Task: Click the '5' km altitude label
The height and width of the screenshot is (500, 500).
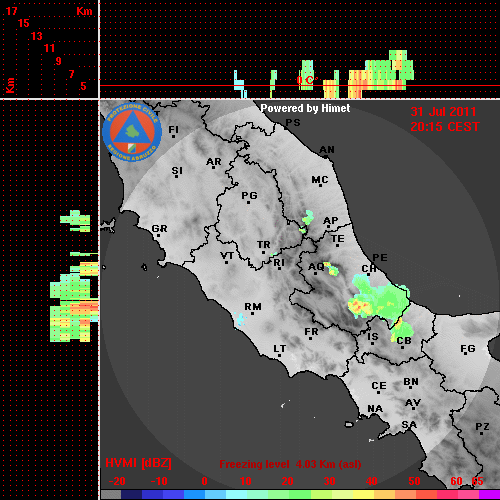Action: (83, 86)
